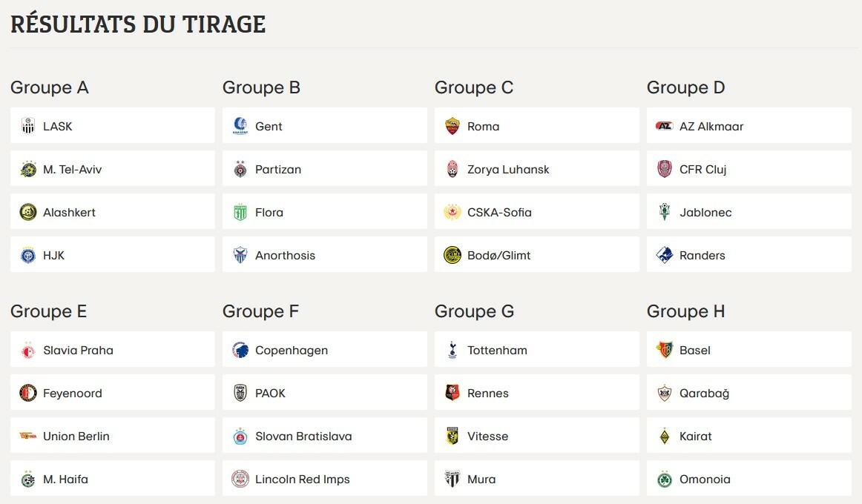Click the LASK club crest icon
The height and width of the screenshot is (504, 862).
(28, 126)
